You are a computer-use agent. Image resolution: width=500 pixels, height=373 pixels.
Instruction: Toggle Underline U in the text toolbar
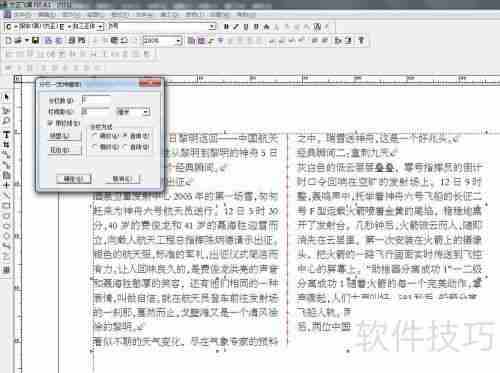point(246,27)
